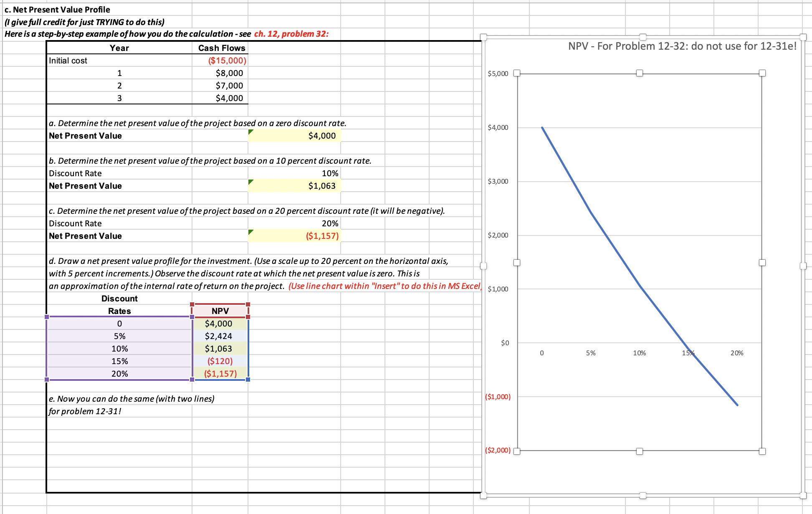This screenshot has height=514, width=812.
Task: Select the purple-outlined Discount Rates data range
Action: [119, 348]
